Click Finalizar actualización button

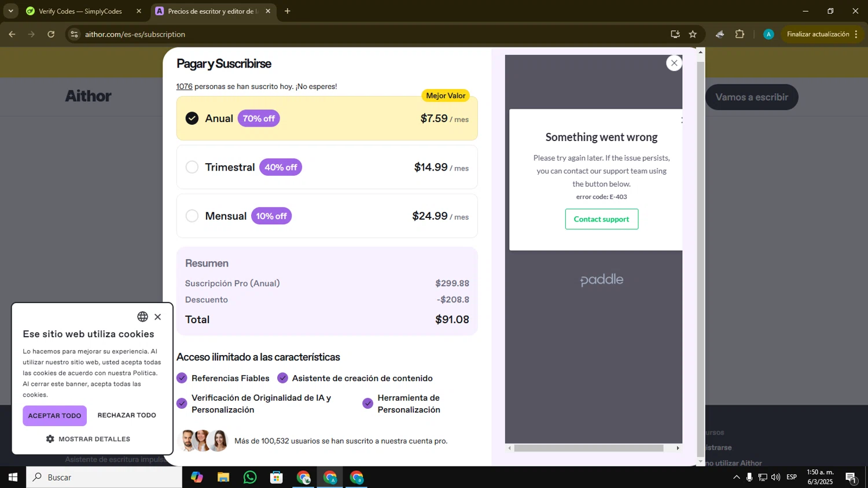(818, 34)
